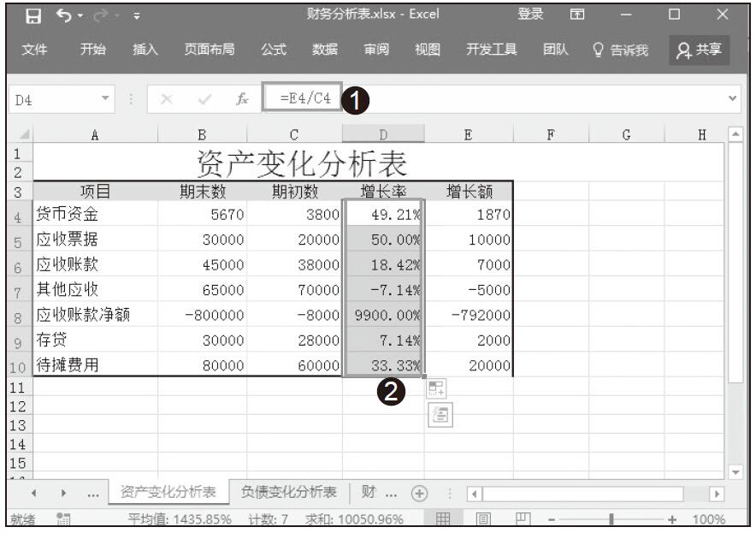
Task: Click 登录 to sign in
Action: 530,15
